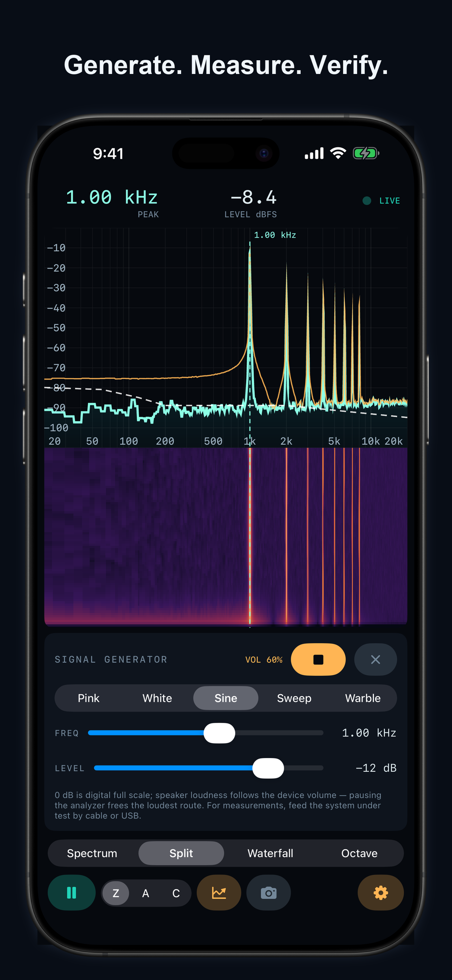
Task: Click the 1.00 kHz cursor label on the spectrum
Action: pos(275,235)
